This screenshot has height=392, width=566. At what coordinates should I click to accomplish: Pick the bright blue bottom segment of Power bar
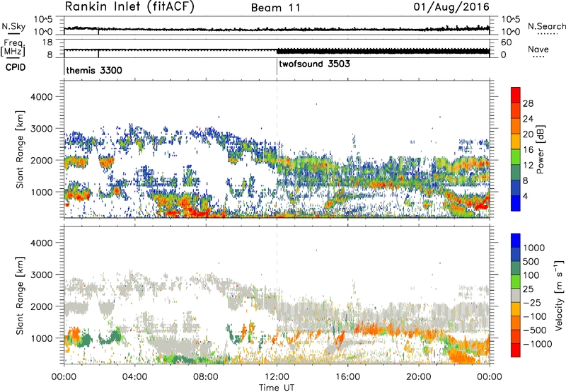tap(516, 203)
